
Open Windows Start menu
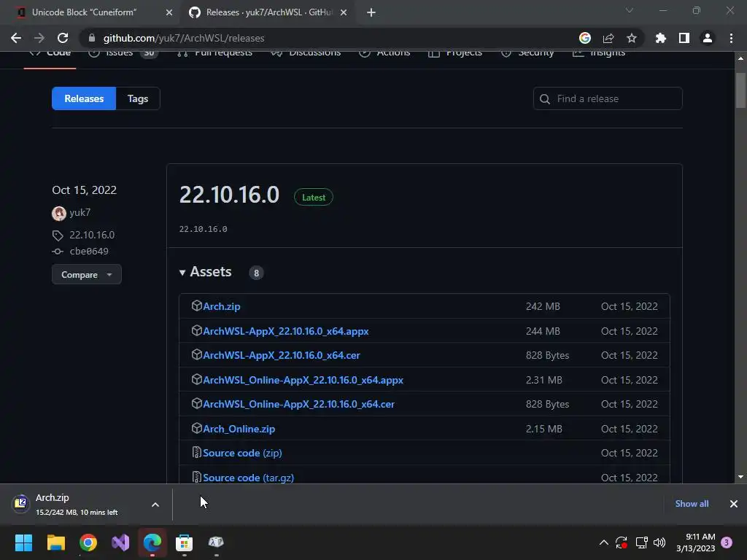click(23, 542)
